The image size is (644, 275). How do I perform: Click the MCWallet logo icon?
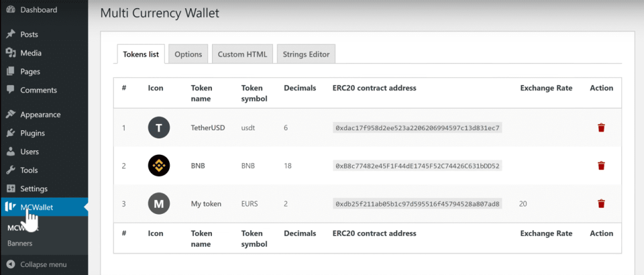(11, 207)
